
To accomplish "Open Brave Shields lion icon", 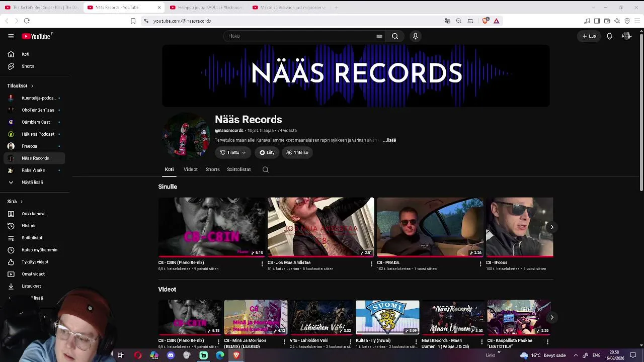I will (485, 21).
